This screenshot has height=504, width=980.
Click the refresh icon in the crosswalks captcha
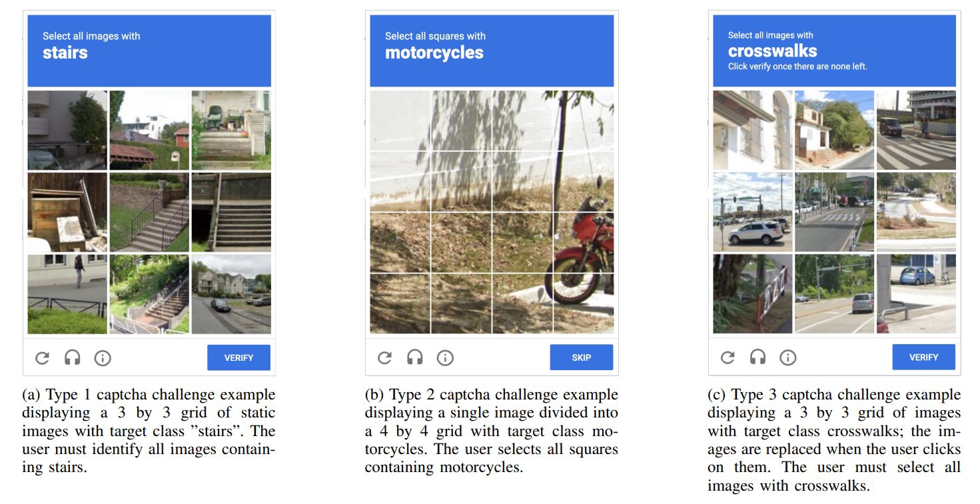tap(728, 357)
